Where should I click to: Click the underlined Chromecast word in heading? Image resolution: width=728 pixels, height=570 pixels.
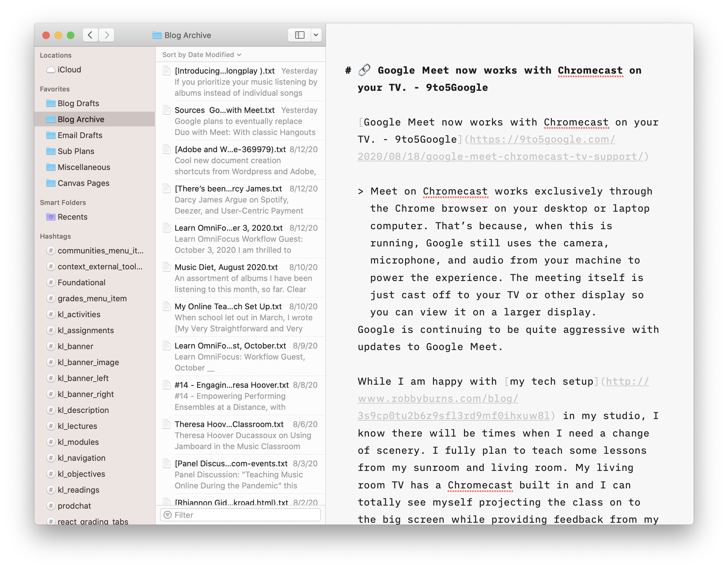[590, 71]
